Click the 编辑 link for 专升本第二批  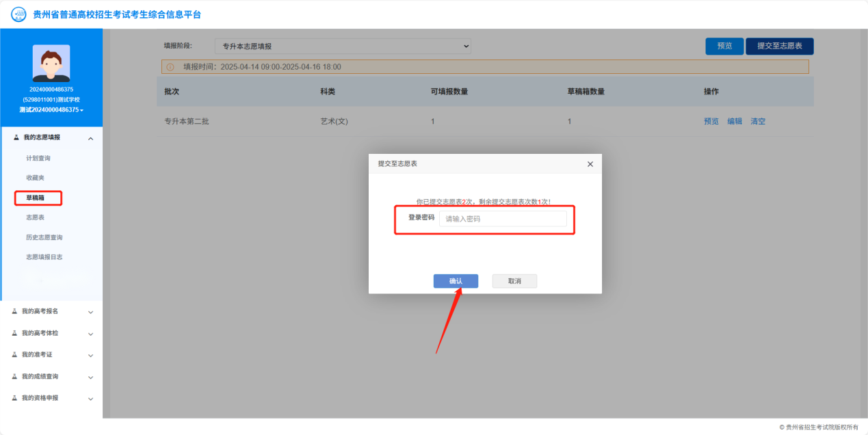(x=735, y=121)
